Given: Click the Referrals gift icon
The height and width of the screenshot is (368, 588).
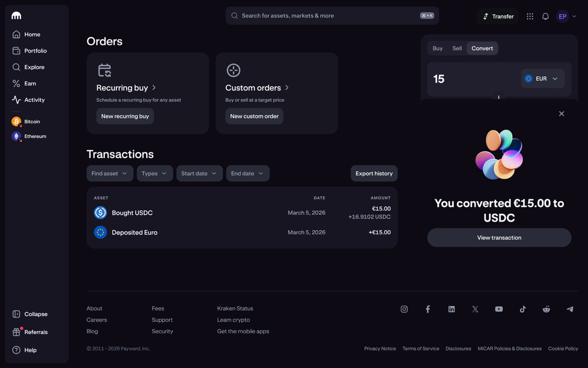Looking at the screenshot, I should [16, 332].
